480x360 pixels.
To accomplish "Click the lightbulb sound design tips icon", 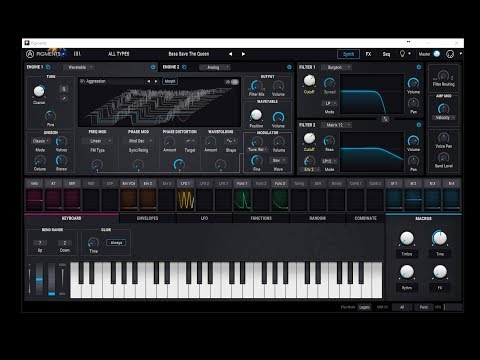I will pos(402,54).
